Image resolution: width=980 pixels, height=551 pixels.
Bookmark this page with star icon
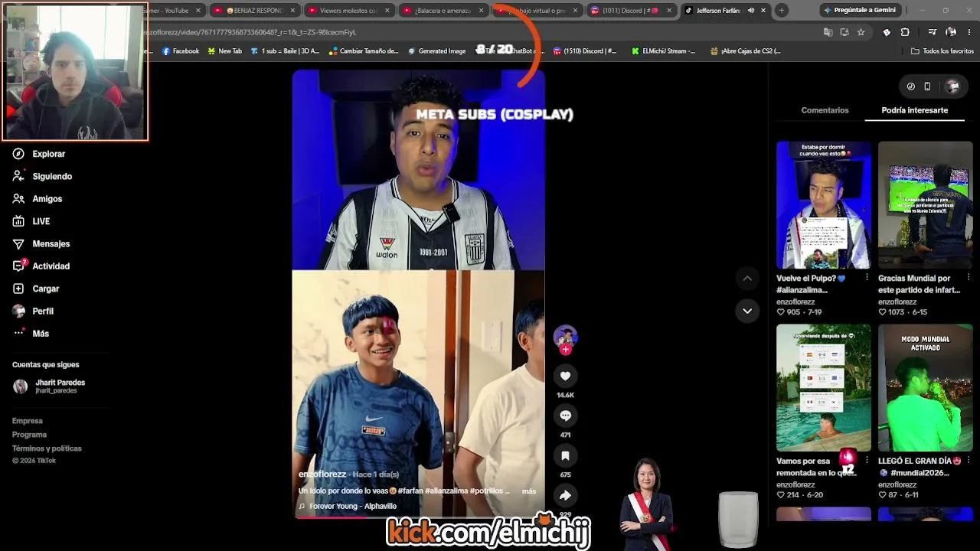(861, 32)
